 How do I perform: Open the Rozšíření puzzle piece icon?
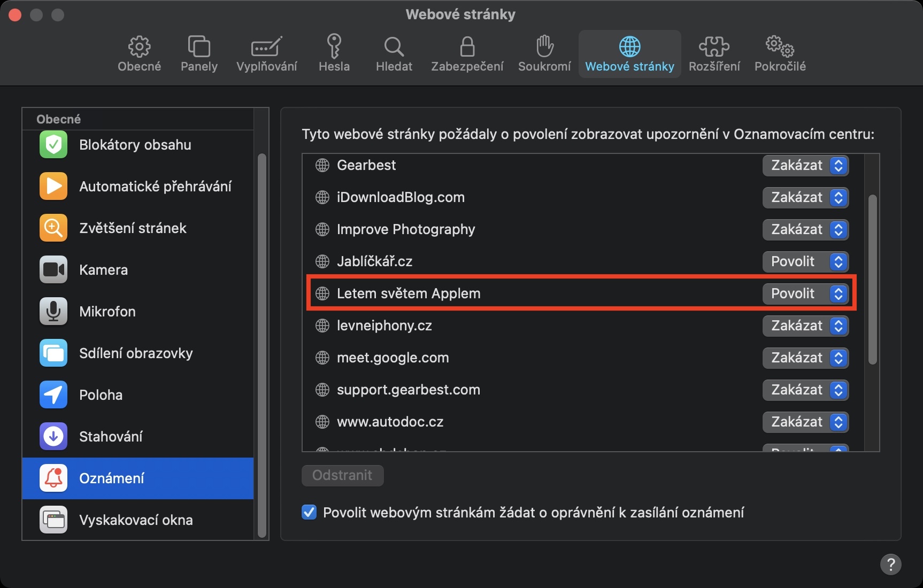[714, 47]
